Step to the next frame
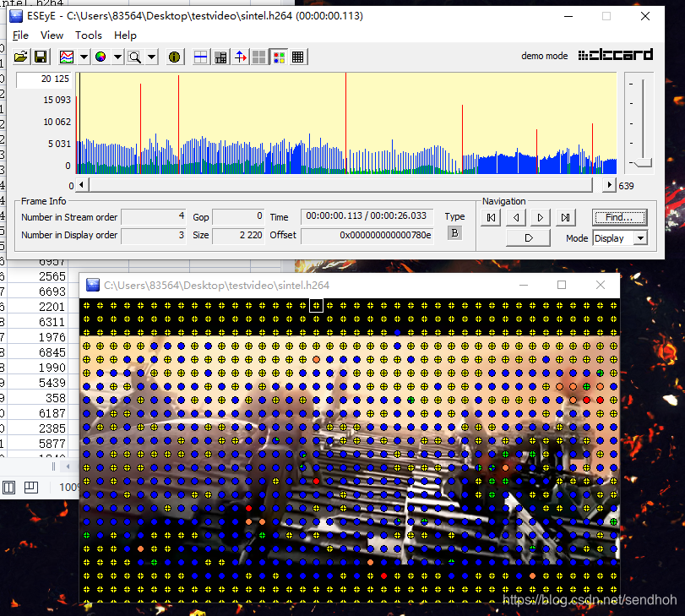This screenshot has width=685, height=616. click(x=541, y=217)
